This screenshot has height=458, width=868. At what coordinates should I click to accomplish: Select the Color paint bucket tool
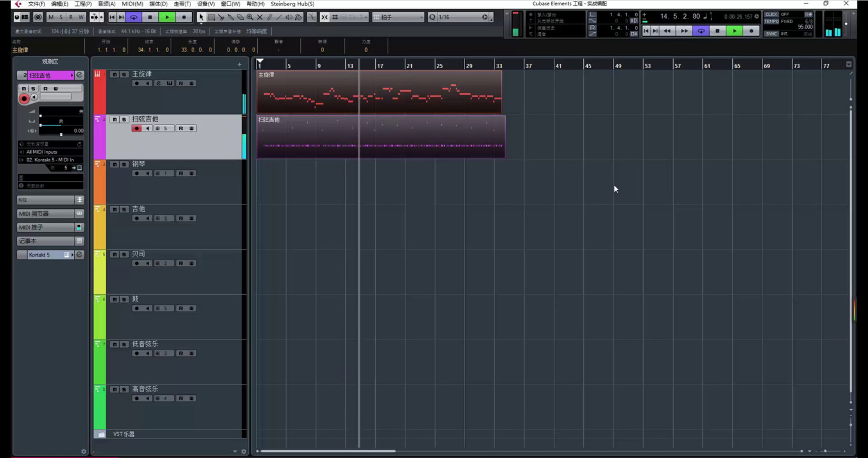click(299, 17)
